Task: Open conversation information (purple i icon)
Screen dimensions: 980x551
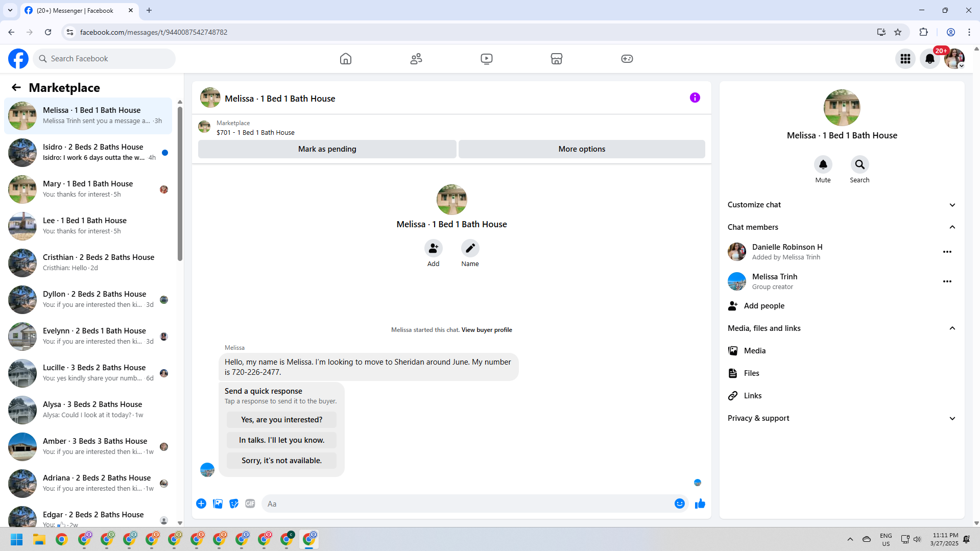Action: (695, 98)
